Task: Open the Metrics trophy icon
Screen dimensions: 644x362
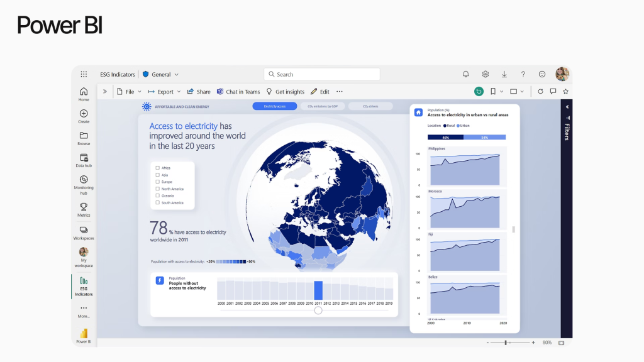Action: pos(84,209)
